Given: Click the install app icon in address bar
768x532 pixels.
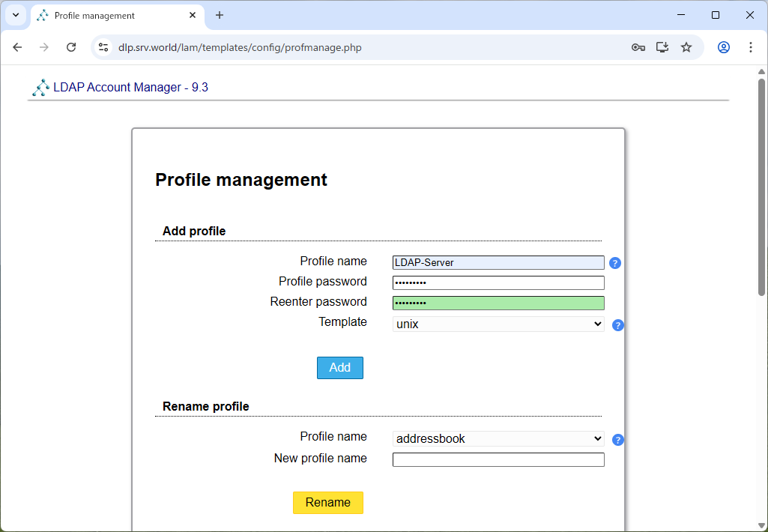Looking at the screenshot, I should click(x=662, y=47).
